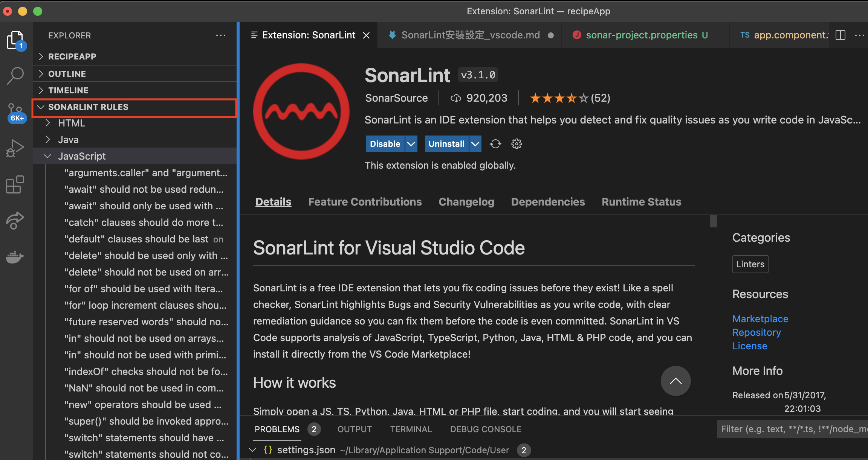Open the Changelog tab
The image size is (868, 460).
coord(466,202)
